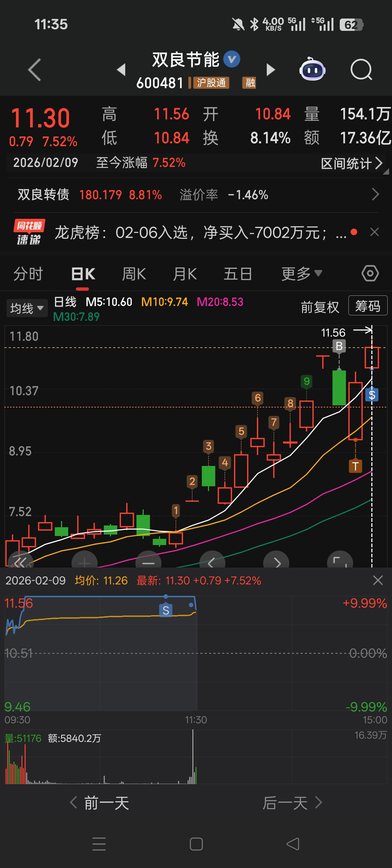Tap the M30:7.89 label
Image resolution: width=392 pixels, height=868 pixels.
point(76,317)
